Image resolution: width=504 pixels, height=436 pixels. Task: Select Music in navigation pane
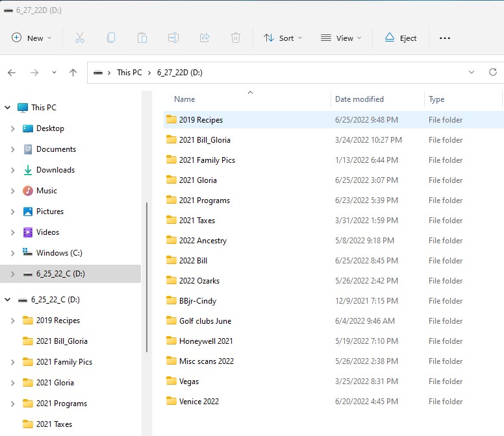[47, 191]
